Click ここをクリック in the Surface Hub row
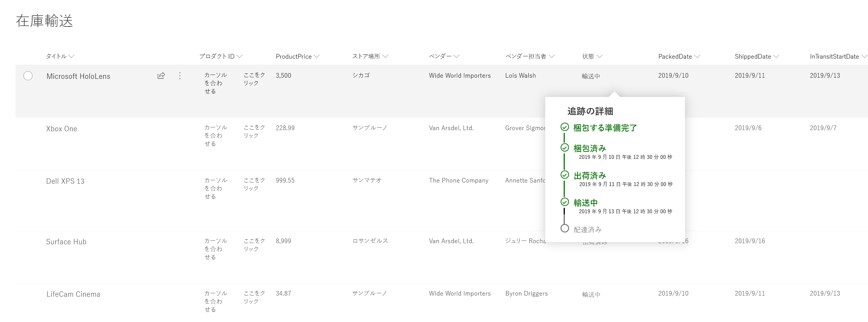The width and height of the screenshot is (868, 322). click(254, 245)
